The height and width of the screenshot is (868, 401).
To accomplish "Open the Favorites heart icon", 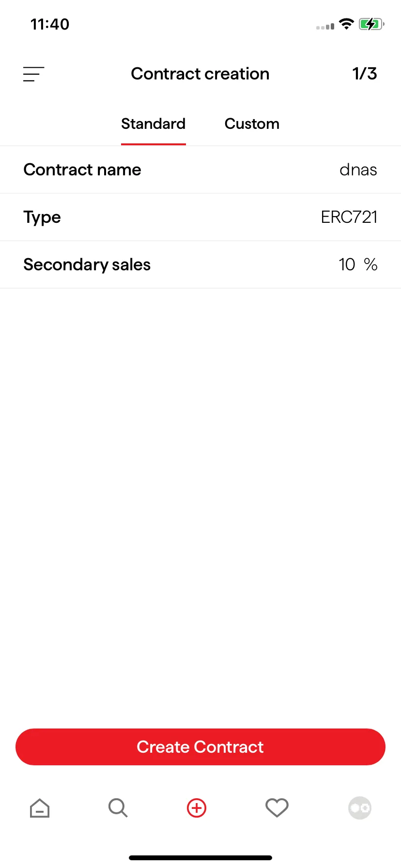I will (x=277, y=808).
